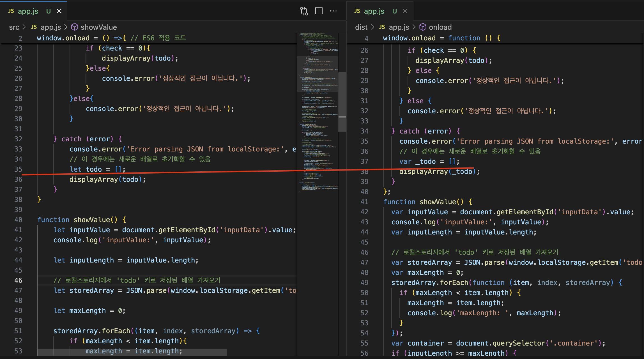The width and height of the screenshot is (644, 359).
Task: Select the left app.js editor tab
Action: point(28,11)
